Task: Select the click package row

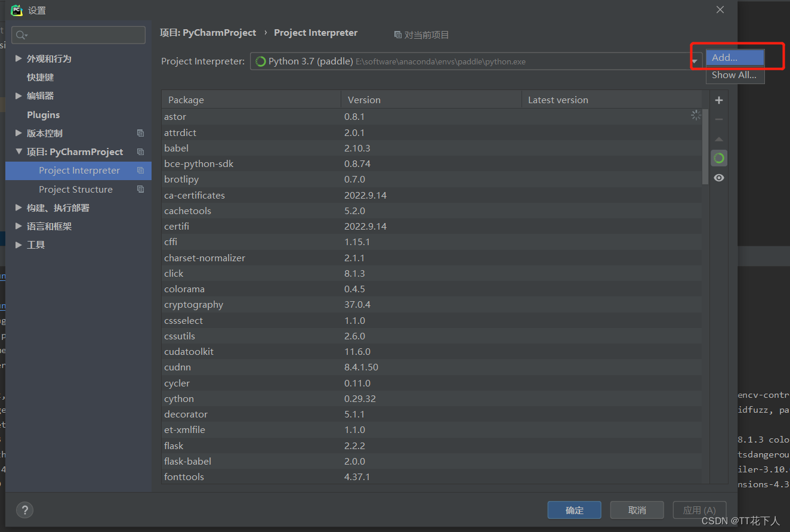Action: point(431,273)
